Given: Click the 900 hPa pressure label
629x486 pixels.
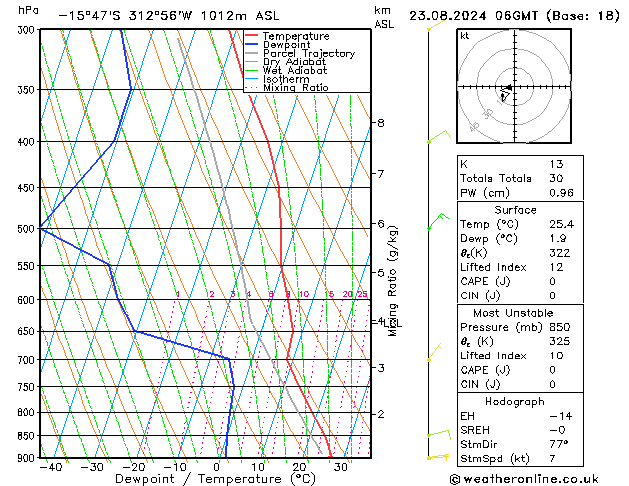Looking at the screenshot, I should click(x=28, y=458).
